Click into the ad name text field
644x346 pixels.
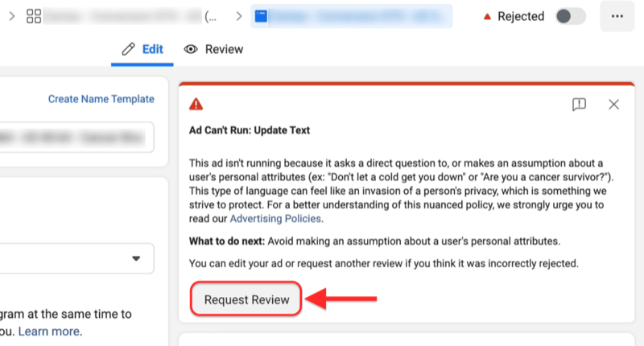coord(76,138)
